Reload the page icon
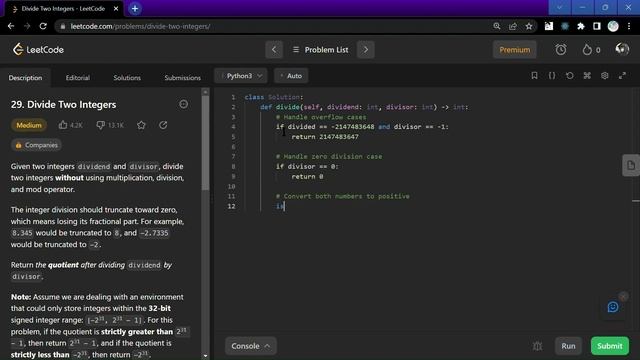The height and width of the screenshot is (360, 640). point(43,26)
